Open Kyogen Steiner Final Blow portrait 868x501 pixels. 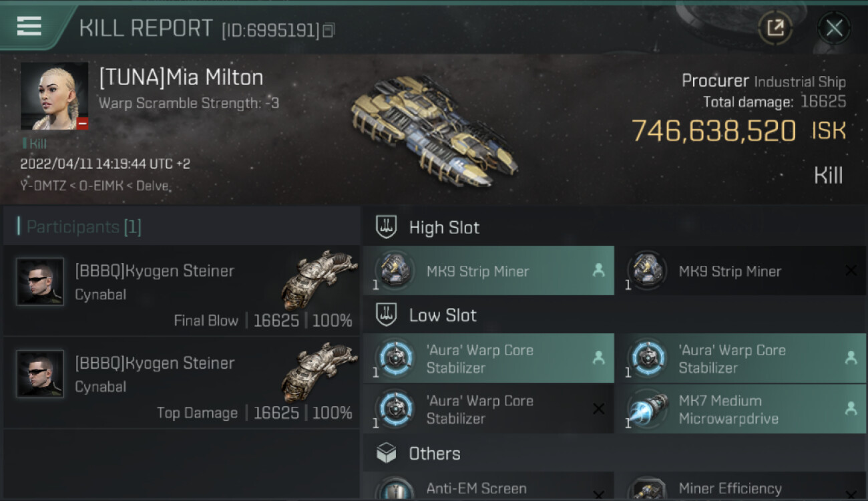click(41, 282)
